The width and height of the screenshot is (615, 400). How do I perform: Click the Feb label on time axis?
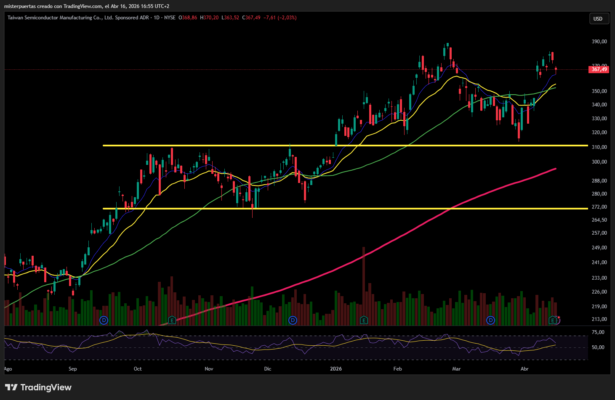[x=397, y=367]
